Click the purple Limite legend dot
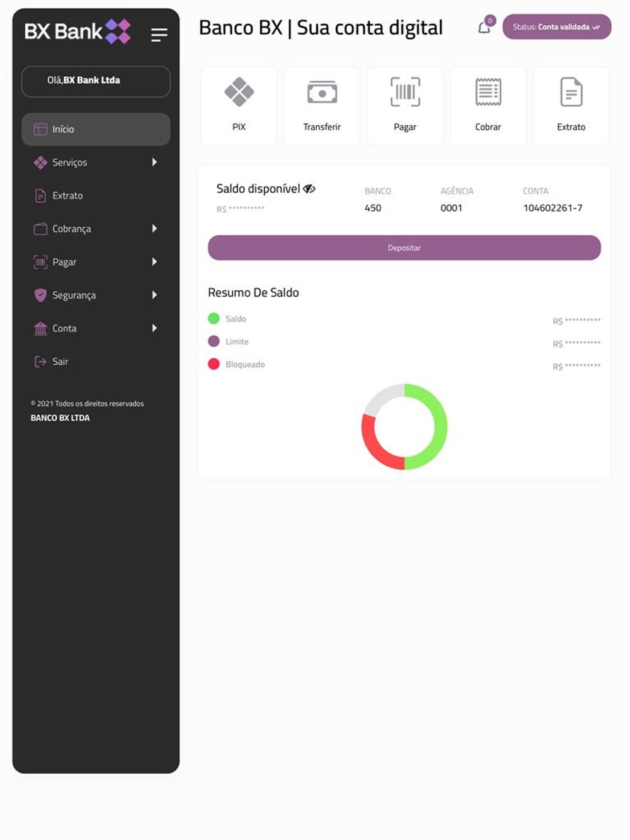 214,341
